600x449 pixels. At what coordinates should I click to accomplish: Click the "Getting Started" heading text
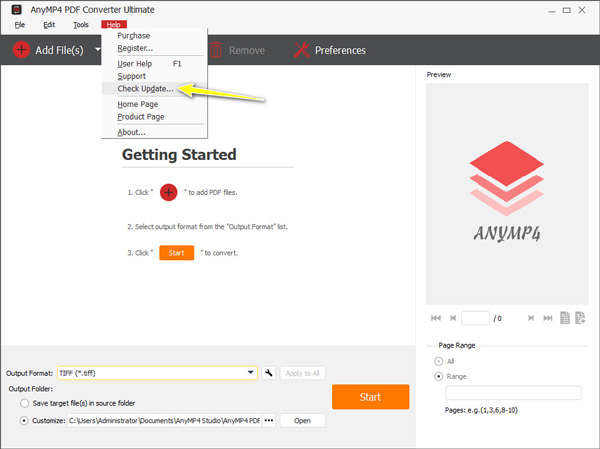coord(179,155)
